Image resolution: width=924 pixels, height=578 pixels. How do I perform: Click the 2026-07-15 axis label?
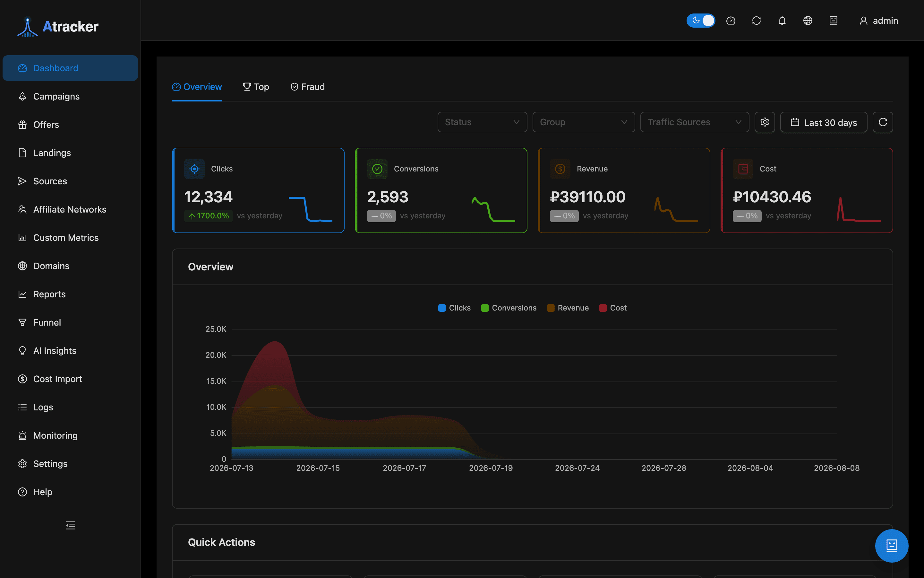[x=318, y=468]
